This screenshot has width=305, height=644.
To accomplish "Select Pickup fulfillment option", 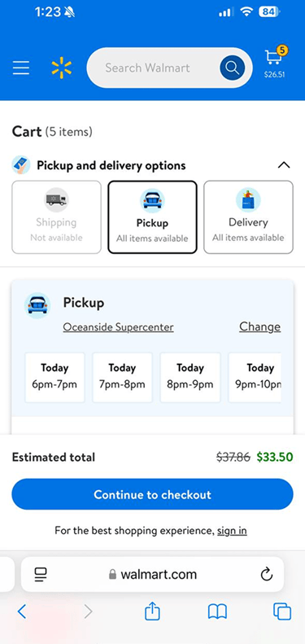I will (x=152, y=217).
